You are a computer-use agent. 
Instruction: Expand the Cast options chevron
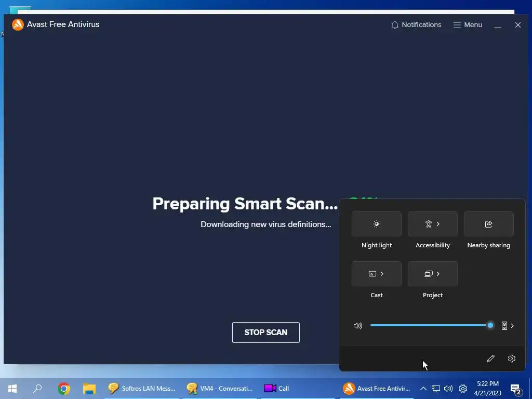382,274
